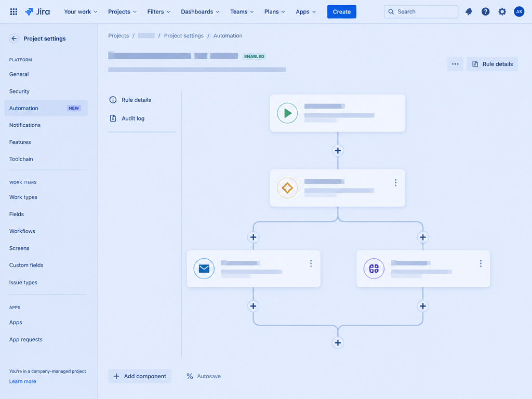Open the rule's more actions ellipsis button
Screen dimensions: 532x399
(455, 64)
